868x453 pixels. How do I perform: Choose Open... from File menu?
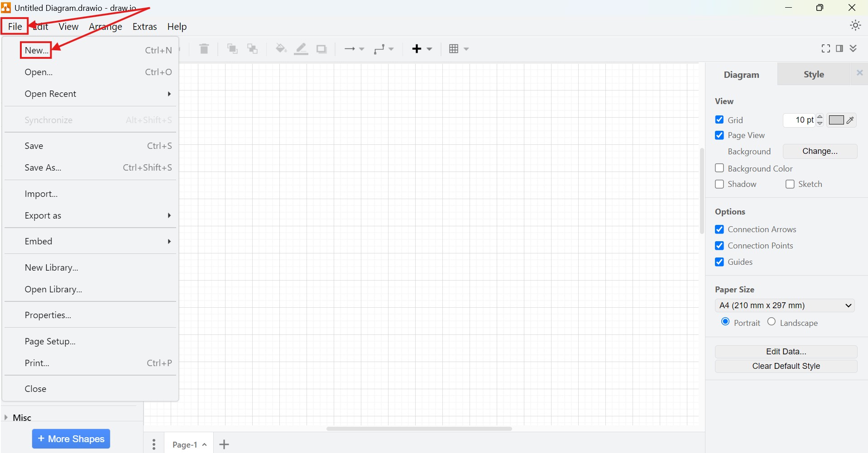[90, 72]
